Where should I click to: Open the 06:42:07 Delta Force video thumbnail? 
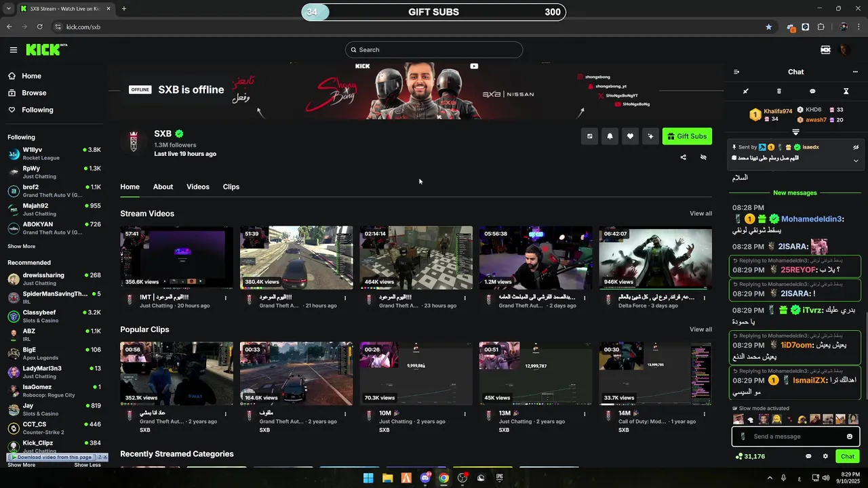point(655,258)
